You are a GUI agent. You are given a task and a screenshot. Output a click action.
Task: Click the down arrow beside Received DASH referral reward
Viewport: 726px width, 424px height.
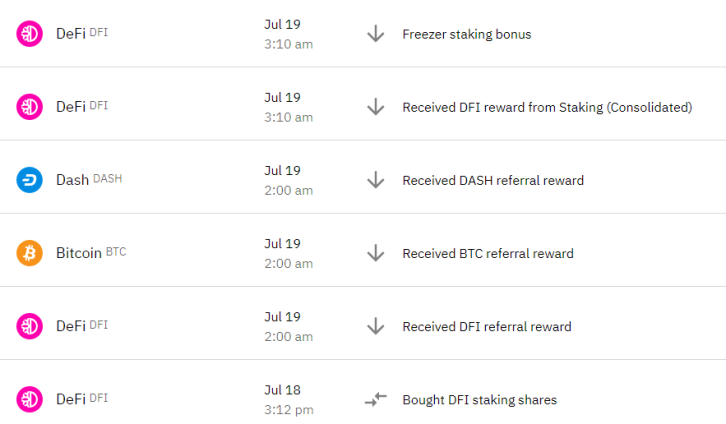coord(376,180)
